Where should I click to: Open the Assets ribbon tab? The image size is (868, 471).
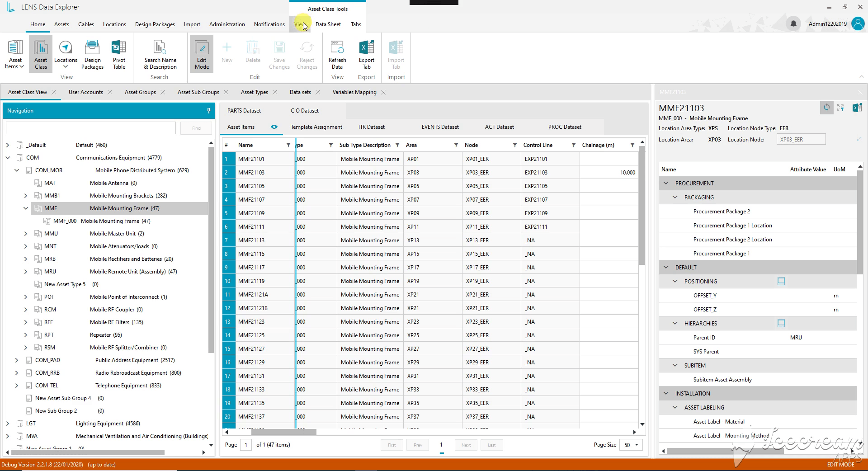61,24
